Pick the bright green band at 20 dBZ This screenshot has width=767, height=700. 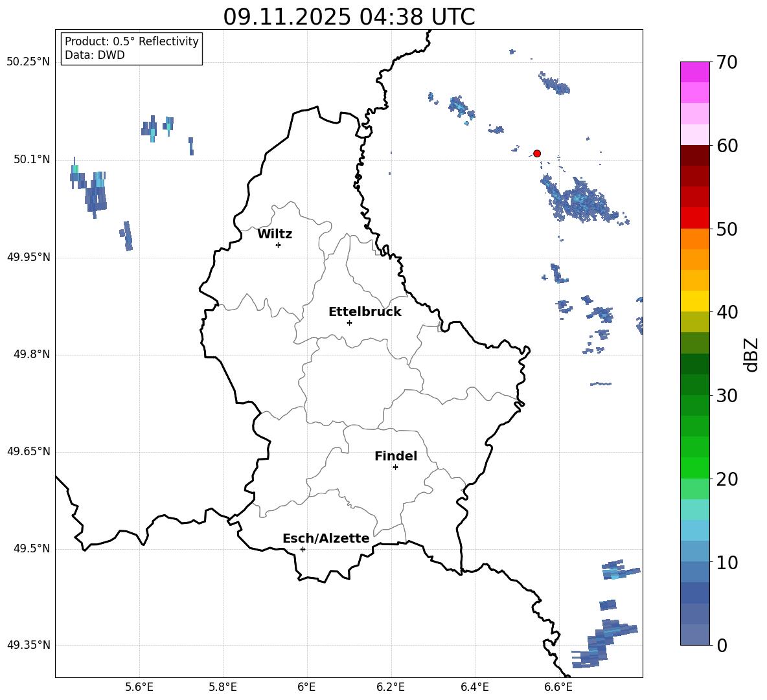(695, 468)
